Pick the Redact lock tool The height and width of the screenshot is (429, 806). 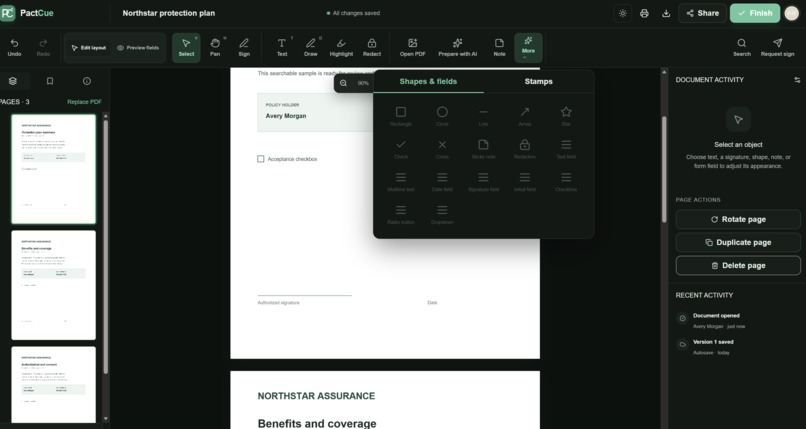click(372, 48)
